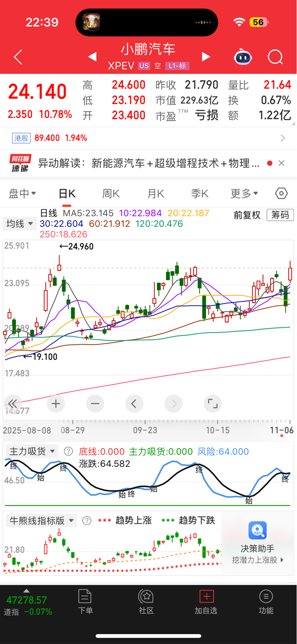Expand Hong Kong quote chevron
This screenshot has height=644, width=297.
(283, 138)
